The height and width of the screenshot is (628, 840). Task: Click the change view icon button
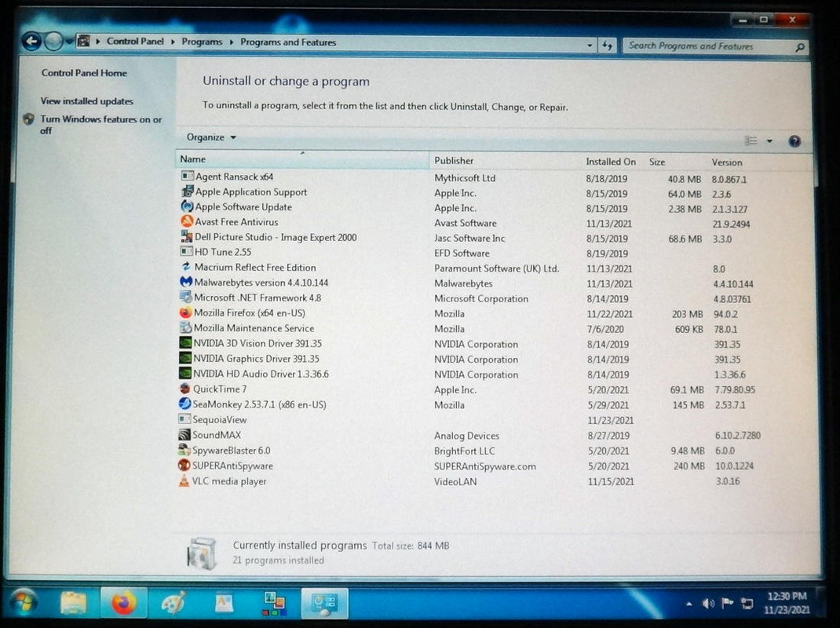751,141
